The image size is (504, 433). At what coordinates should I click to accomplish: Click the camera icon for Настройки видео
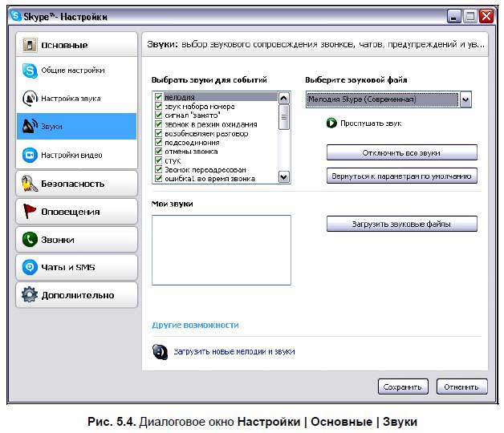pyautogui.click(x=29, y=155)
